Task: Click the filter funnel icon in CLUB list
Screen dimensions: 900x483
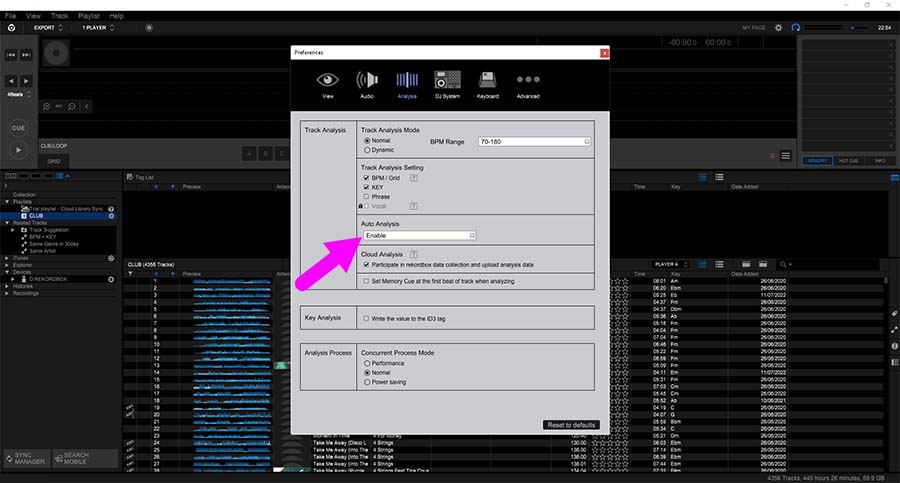Action: (x=130, y=274)
